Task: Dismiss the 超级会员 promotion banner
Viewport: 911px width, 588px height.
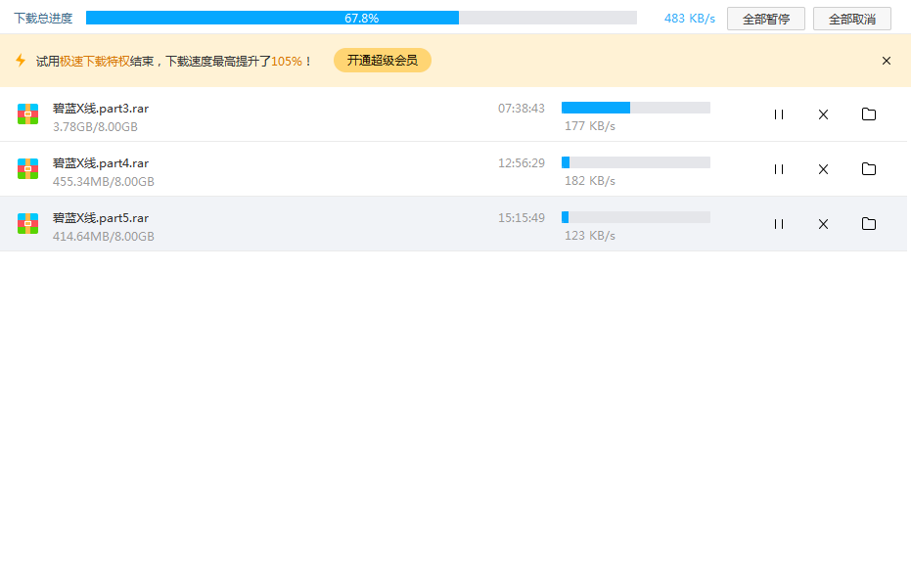Action: (886, 60)
